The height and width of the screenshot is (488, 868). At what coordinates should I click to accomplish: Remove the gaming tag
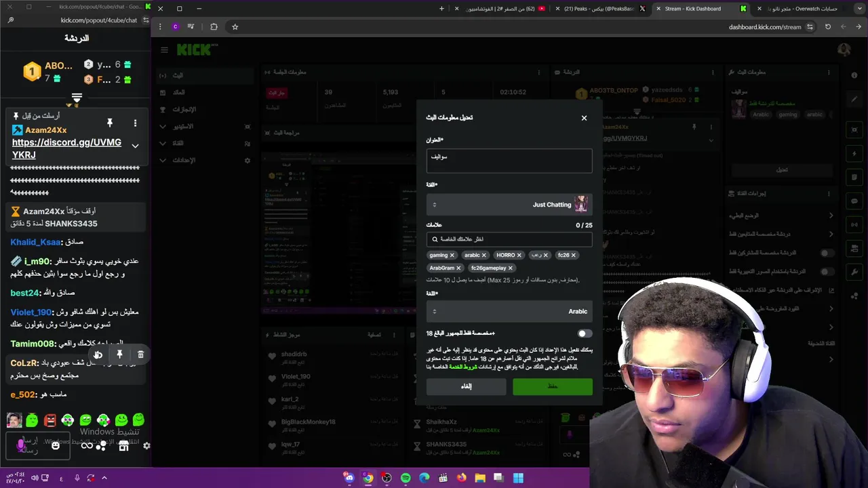[x=452, y=256]
